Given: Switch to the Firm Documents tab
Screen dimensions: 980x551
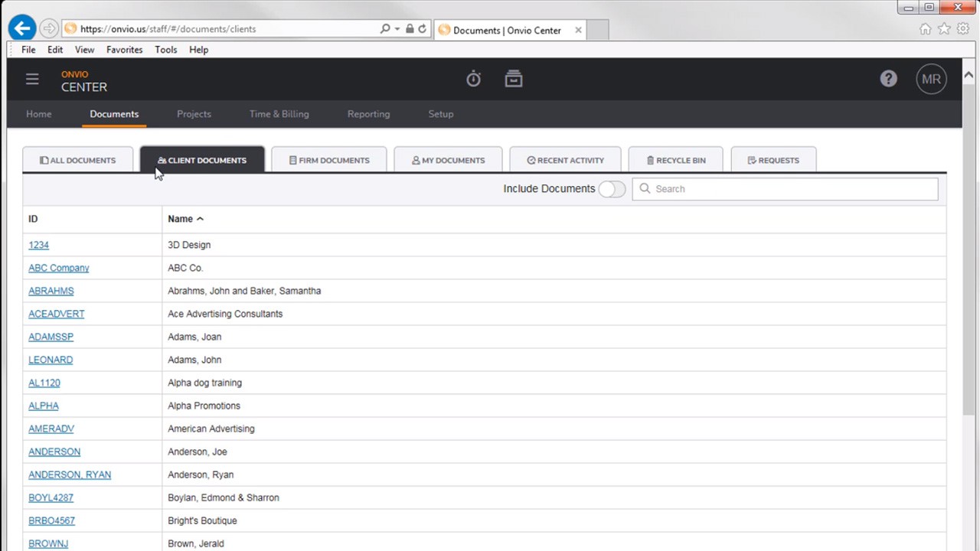Looking at the screenshot, I should pyautogui.click(x=329, y=161).
